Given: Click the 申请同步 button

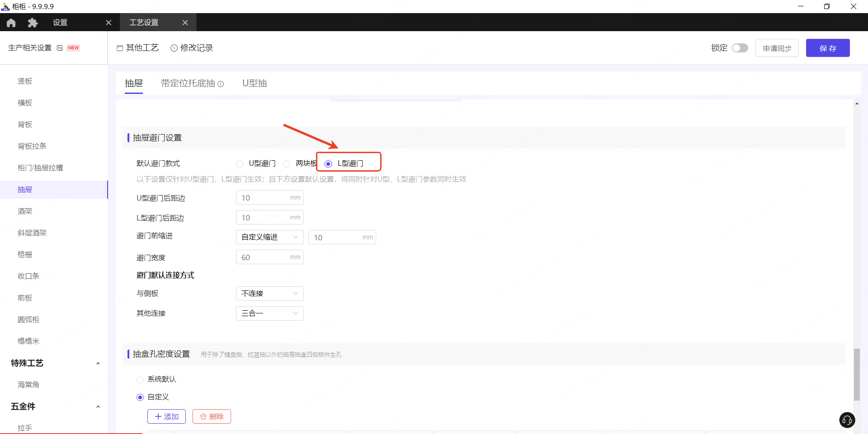Looking at the screenshot, I should (777, 48).
